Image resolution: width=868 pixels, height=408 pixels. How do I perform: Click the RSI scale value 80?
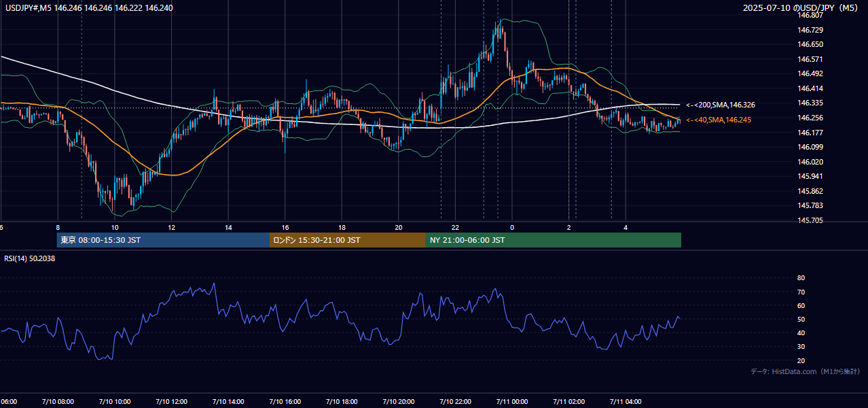pyautogui.click(x=801, y=278)
